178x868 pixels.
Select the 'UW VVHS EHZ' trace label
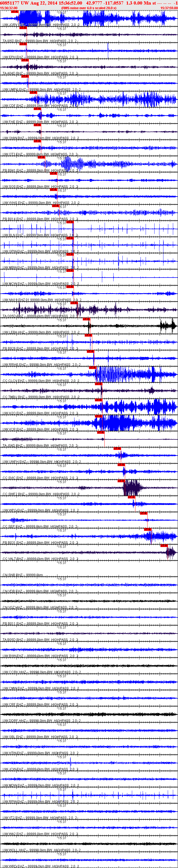coord(41,203)
